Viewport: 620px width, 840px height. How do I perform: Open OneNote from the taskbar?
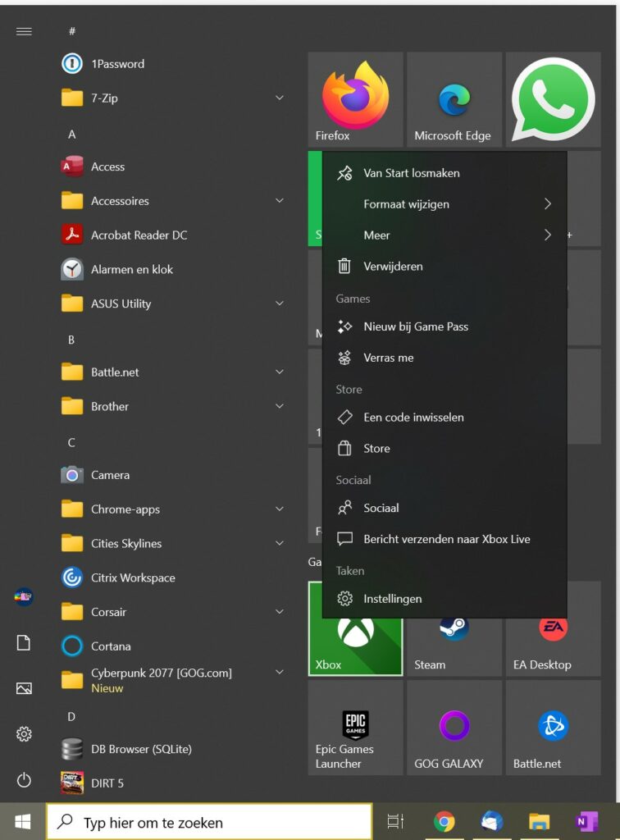[587, 821]
